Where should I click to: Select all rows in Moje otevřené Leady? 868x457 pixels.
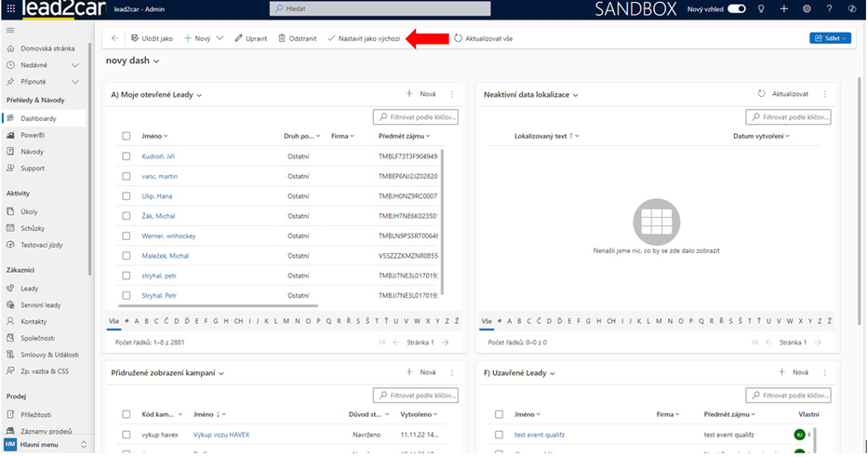click(127, 136)
